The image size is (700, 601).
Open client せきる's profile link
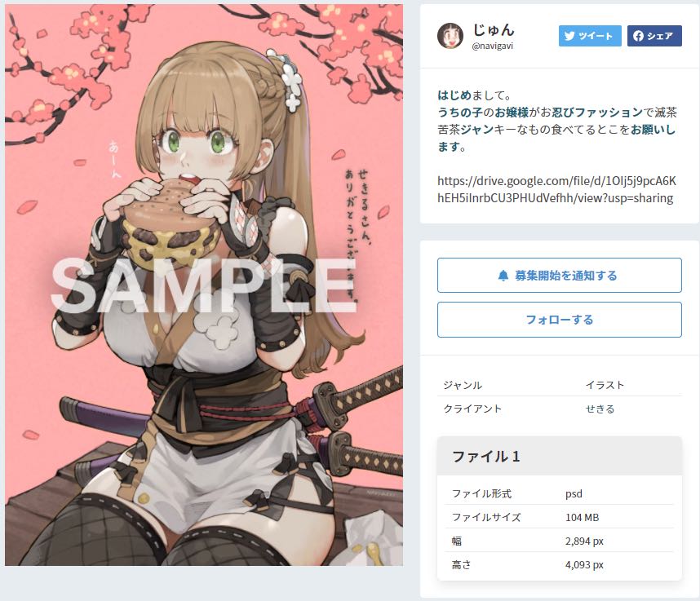600,409
